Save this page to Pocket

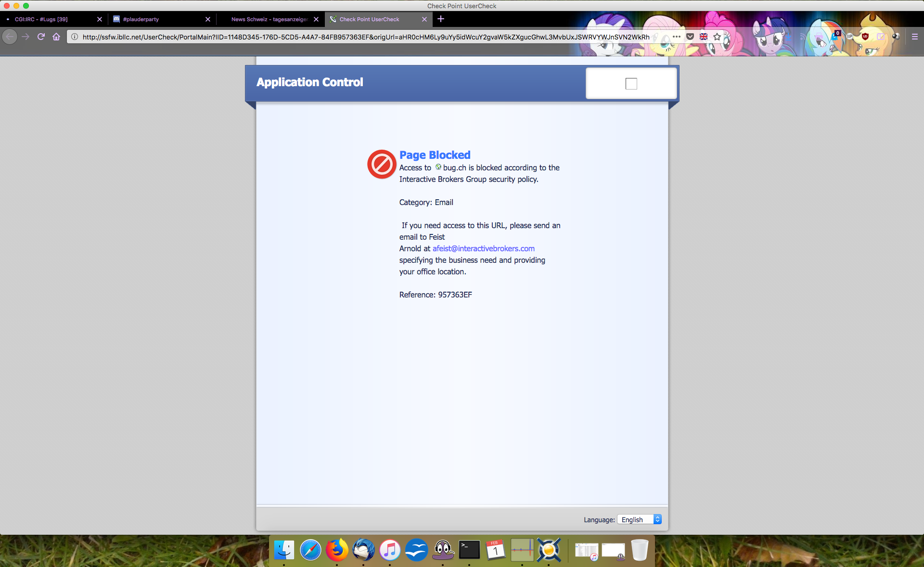pos(690,37)
